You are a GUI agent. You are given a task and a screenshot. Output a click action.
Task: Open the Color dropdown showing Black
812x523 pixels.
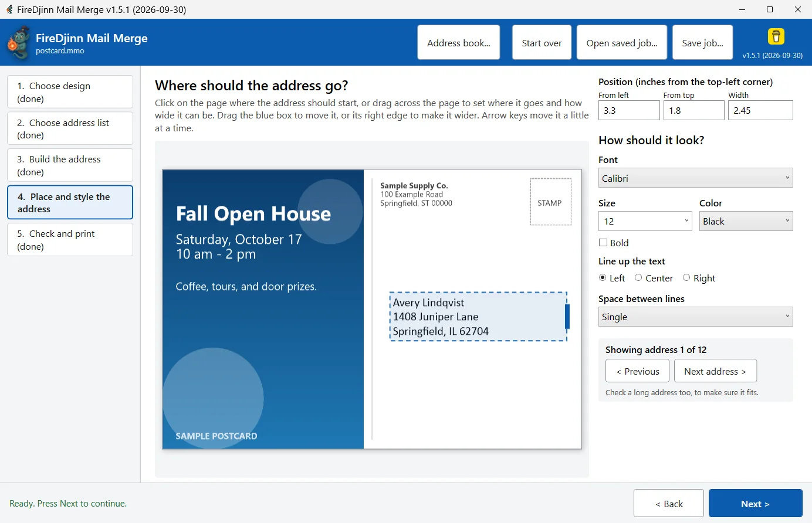coord(746,221)
